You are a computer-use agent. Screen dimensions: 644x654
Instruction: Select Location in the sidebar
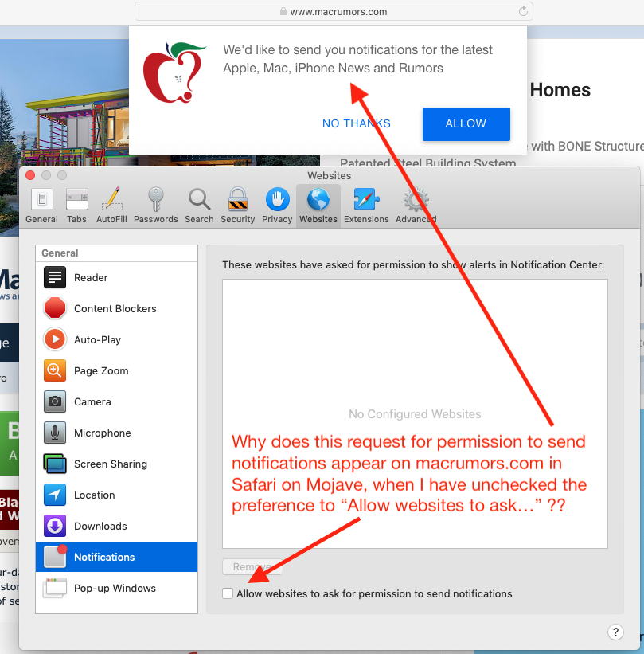tap(117, 495)
